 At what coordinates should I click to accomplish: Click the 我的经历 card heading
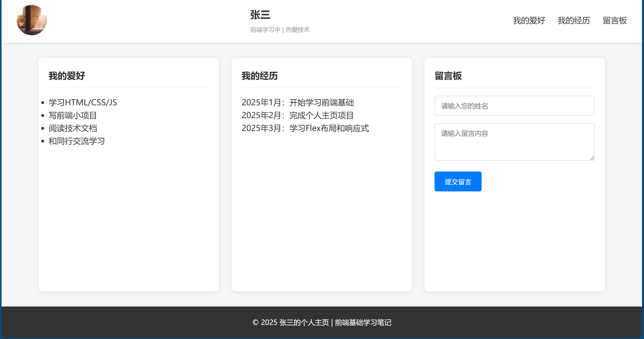tap(260, 76)
